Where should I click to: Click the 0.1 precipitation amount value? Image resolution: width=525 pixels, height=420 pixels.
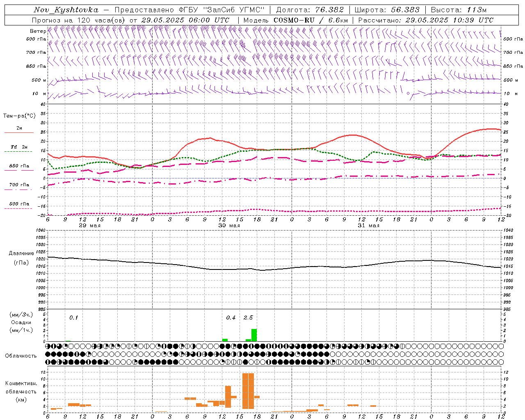[x=73, y=317]
